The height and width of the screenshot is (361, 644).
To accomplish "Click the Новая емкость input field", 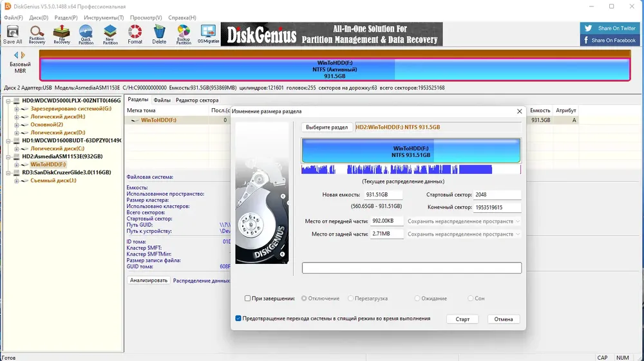I will [383, 195].
